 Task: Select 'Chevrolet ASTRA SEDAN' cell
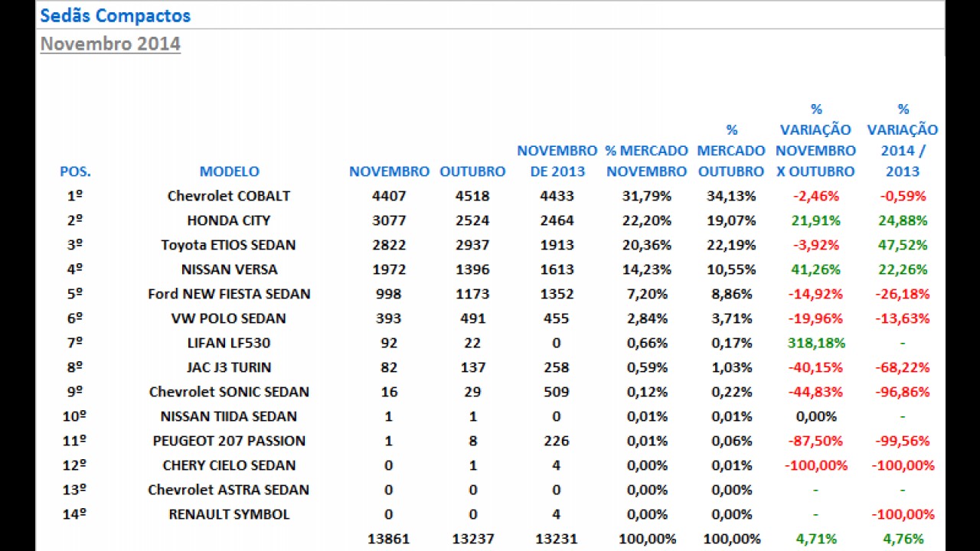(x=229, y=490)
